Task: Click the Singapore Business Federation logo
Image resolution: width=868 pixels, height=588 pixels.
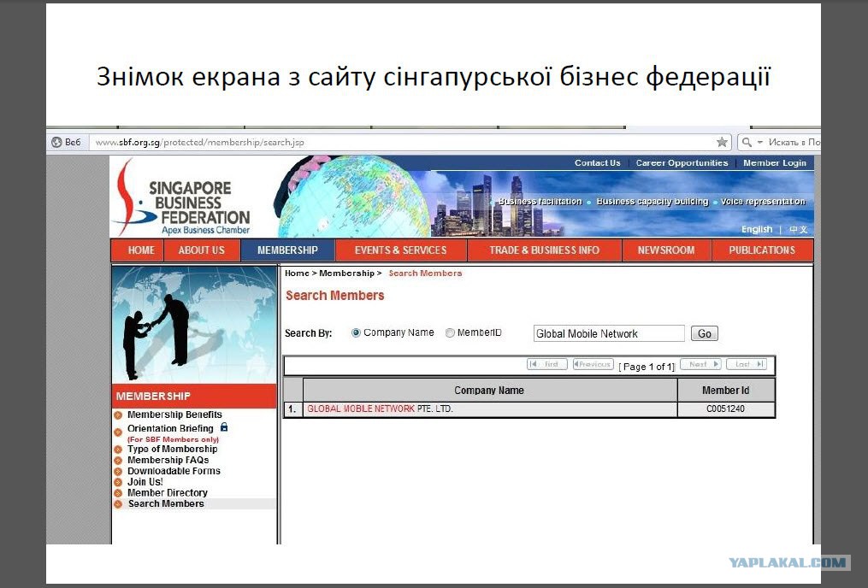Action: pos(183,198)
